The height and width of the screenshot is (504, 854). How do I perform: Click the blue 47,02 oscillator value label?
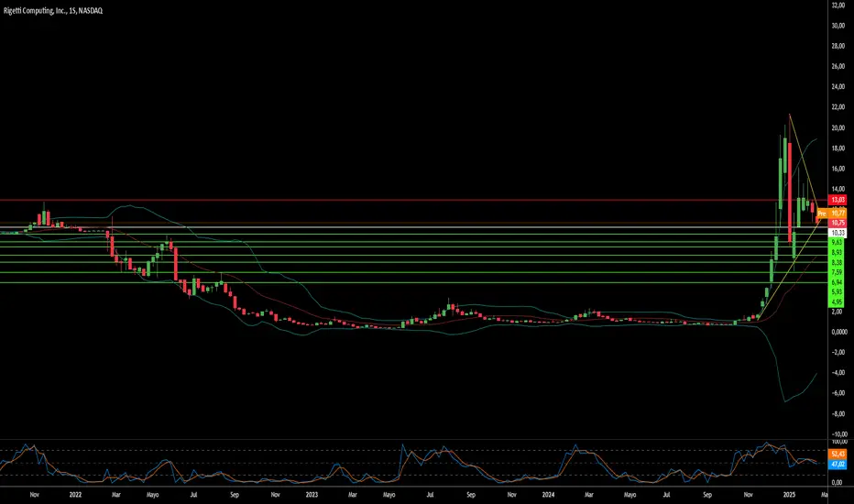(837, 465)
